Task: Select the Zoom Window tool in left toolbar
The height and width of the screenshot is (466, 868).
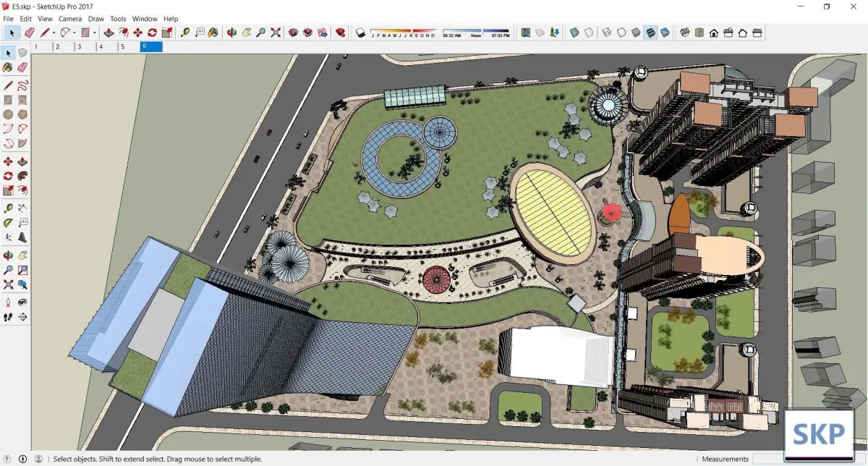Action: point(22,270)
